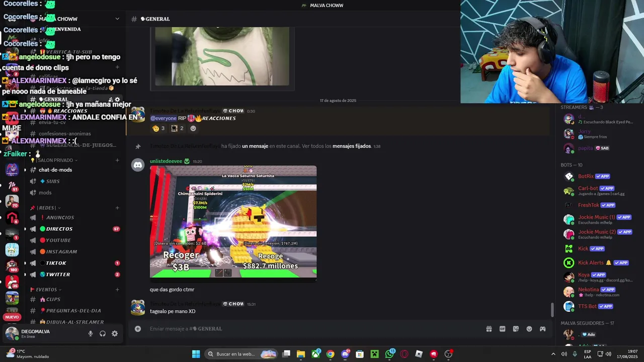Click username unlistedeevee
Image resolution: width=644 pixels, height=362 pixels.
coord(166,161)
